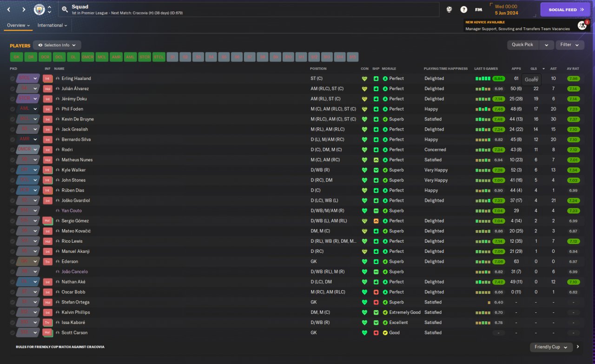Image resolution: width=595 pixels, height=364 pixels.
Task: Open João Cancelo's player profile
Action: click(74, 272)
